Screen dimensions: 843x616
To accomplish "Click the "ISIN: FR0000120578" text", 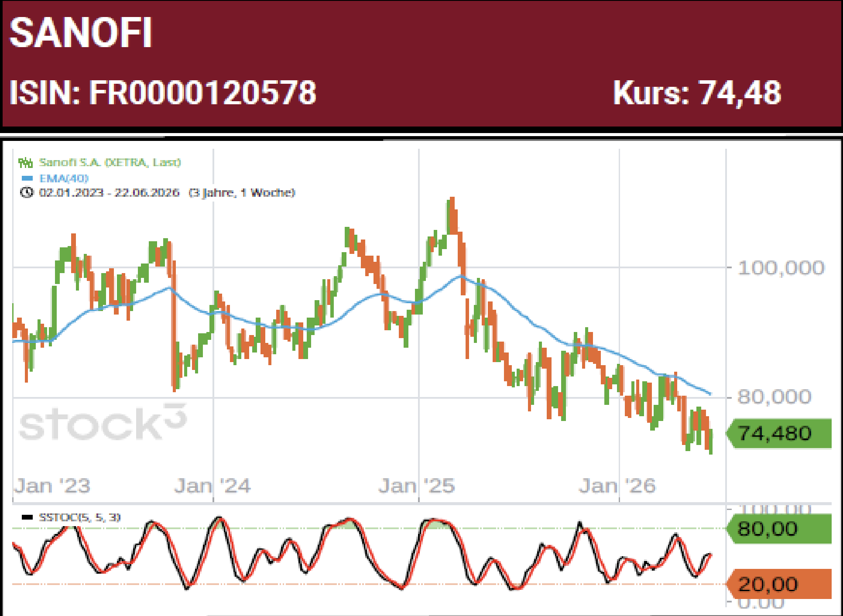I will pyautogui.click(x=163, y=93).
